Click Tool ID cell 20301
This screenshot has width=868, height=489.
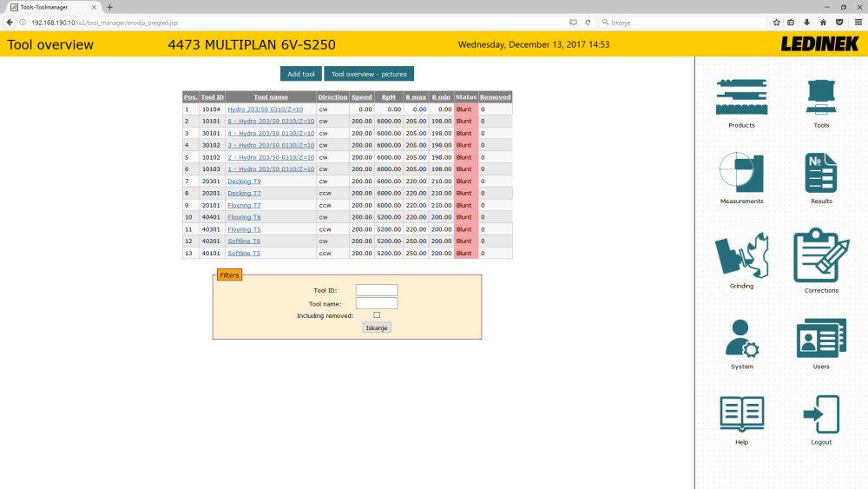pos(211,181)
